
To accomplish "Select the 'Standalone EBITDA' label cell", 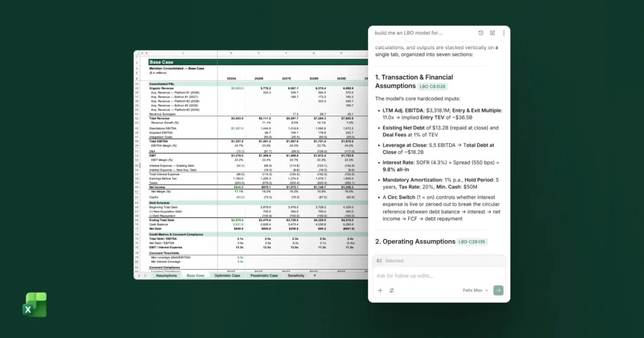I will [x=163, y=128].
